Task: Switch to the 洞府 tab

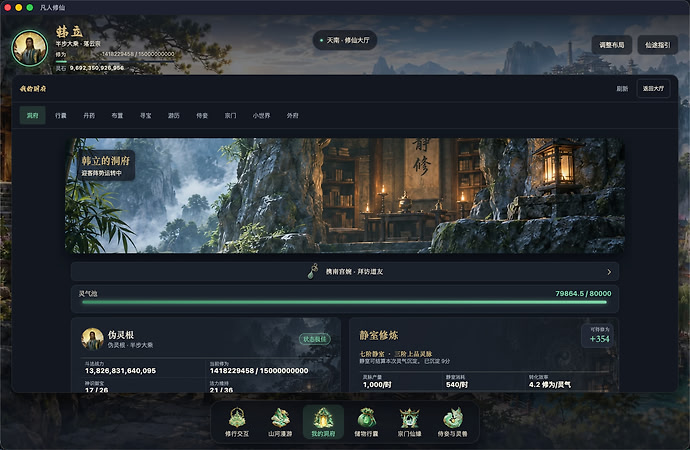Action: point(33,116)
